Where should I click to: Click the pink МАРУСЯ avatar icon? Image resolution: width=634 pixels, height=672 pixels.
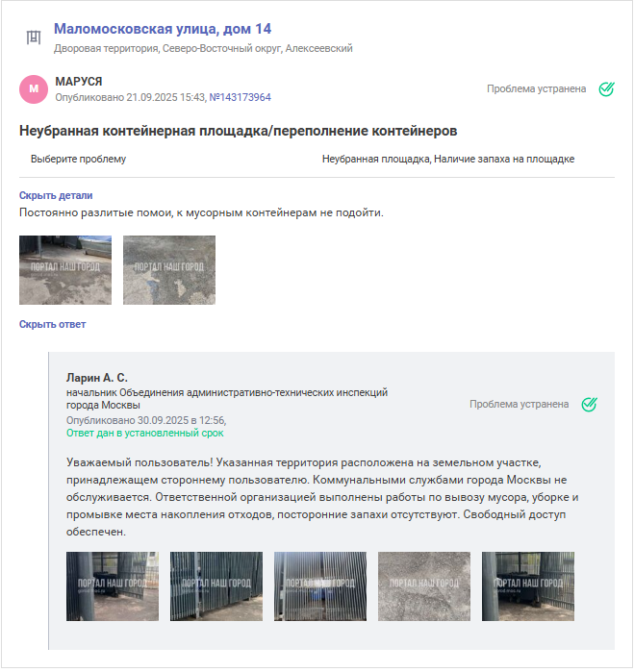click(x=34, y=89)
